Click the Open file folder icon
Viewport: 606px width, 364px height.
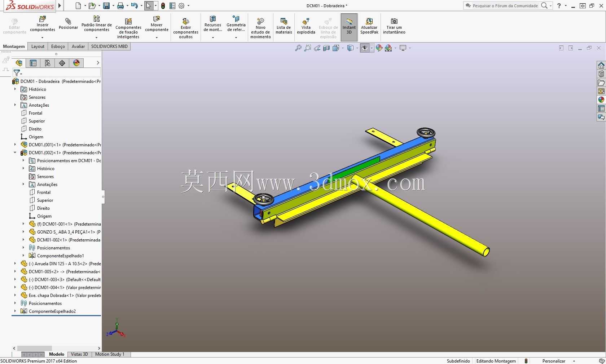tap(92, 6)
